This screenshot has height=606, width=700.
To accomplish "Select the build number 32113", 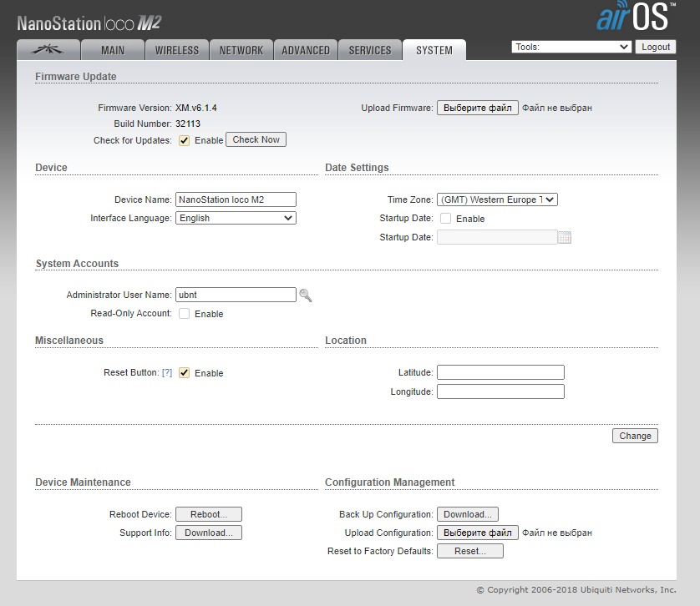I will pos(188,124).
